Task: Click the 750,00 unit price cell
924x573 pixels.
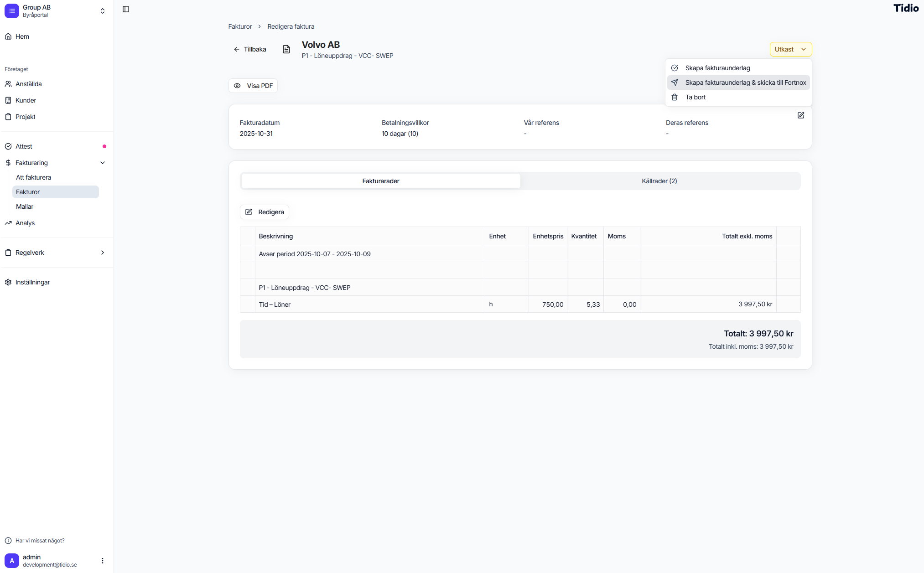Action: (x=548, y=305)
